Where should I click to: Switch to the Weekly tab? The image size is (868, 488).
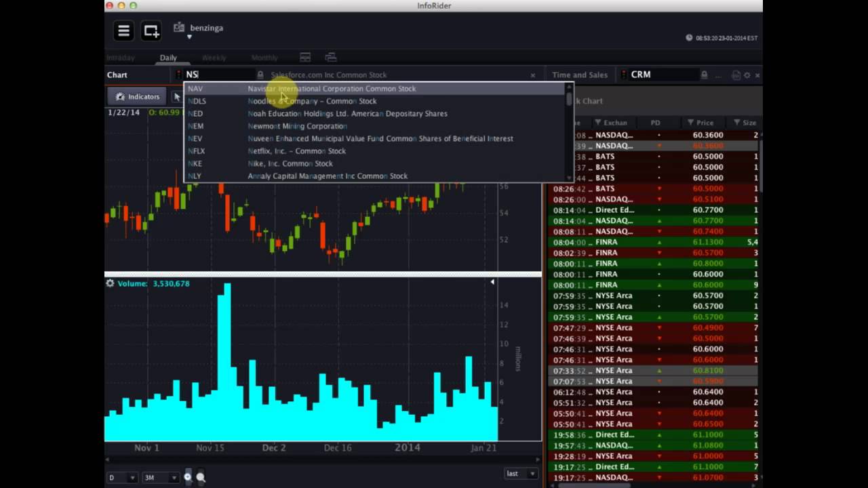(214, 58)
